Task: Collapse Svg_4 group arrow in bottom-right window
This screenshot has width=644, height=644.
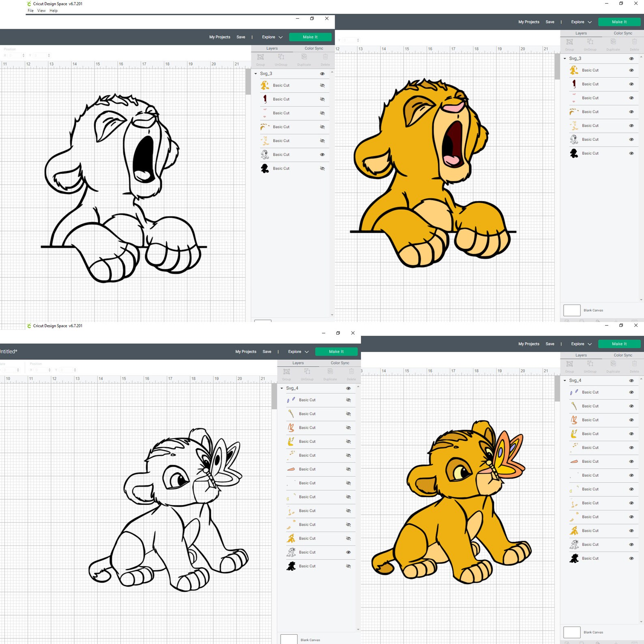Action: pos(565,381)
